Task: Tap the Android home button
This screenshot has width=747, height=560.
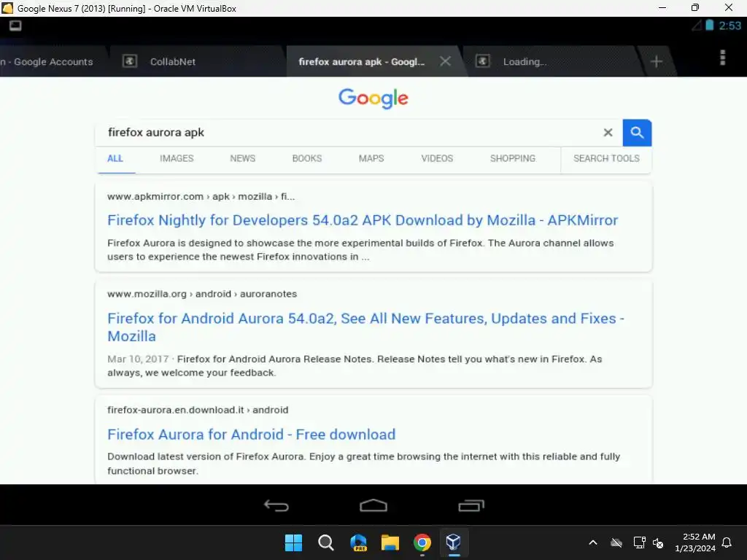Action: [373, 505]
